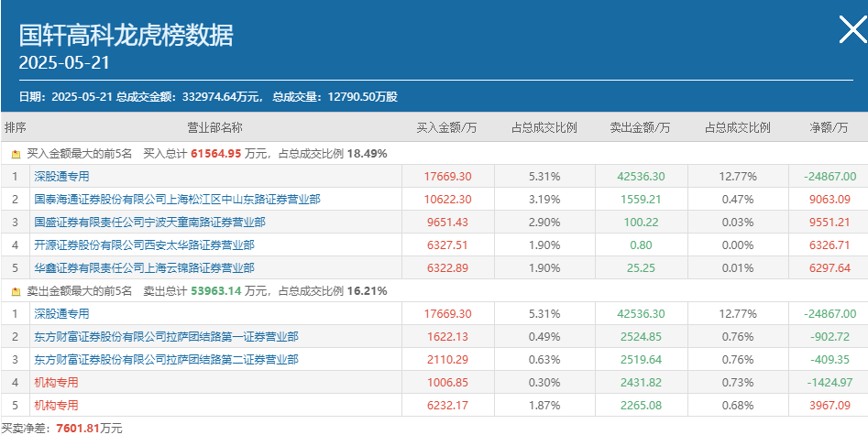
Task: Select buy amount 9651.43
Action: click(448, 223)
